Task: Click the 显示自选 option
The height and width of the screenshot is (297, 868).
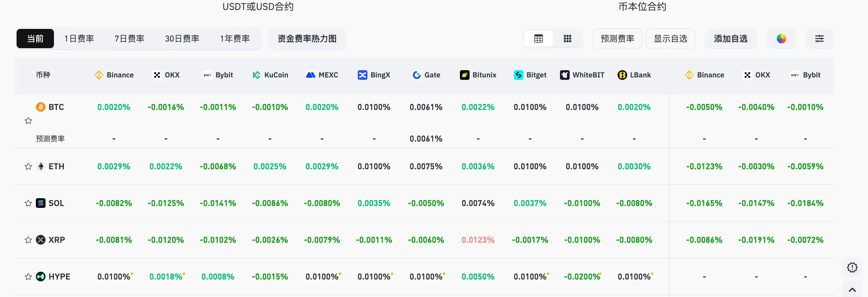Action: [x=670, y=38]
